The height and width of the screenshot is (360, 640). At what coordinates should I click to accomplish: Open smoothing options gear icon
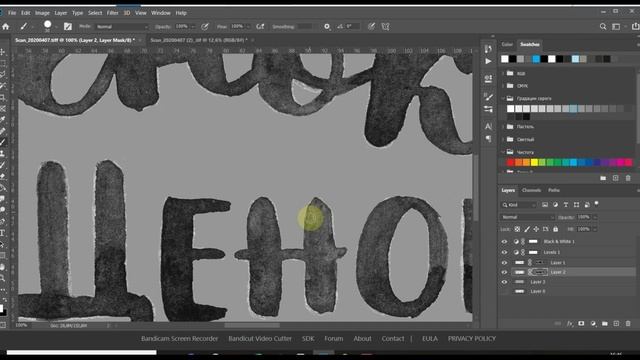click(327, 27)
